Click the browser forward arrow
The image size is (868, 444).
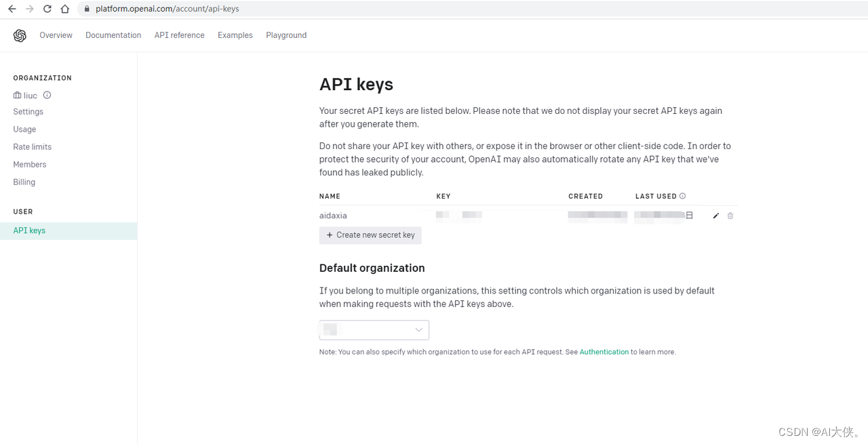click(29, 9)
